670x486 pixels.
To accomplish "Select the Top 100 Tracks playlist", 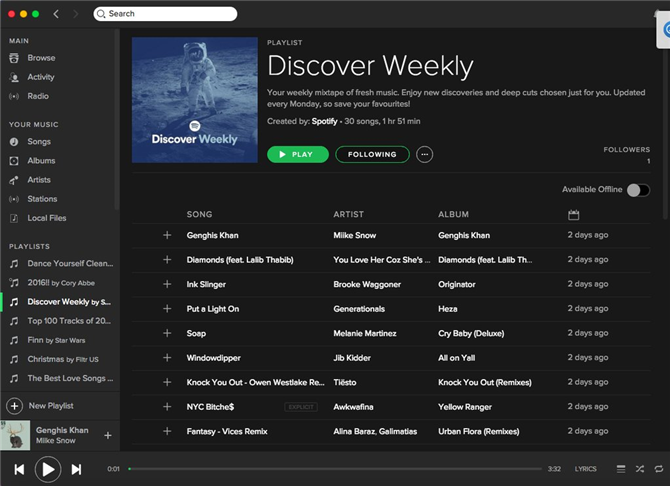I will pos(69,321).
